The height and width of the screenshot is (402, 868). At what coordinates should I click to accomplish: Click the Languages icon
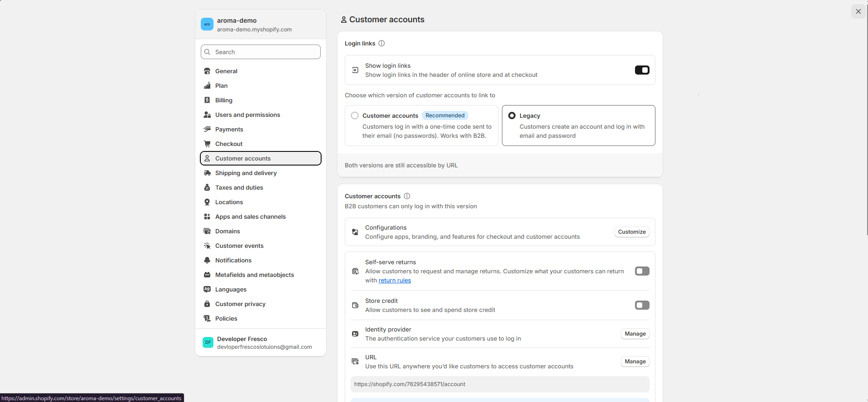tap(207, 289)
